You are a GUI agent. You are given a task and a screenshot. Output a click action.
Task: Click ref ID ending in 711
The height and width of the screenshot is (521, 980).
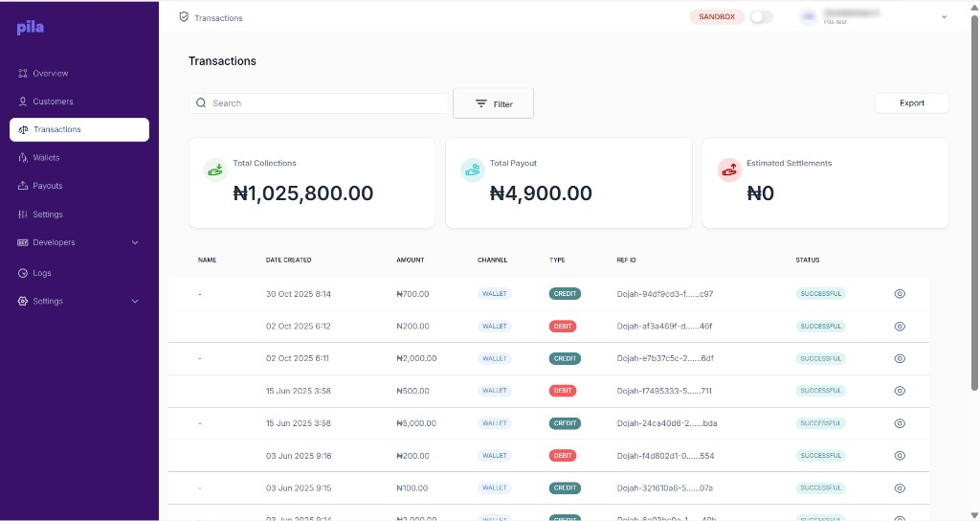[664, 391]
